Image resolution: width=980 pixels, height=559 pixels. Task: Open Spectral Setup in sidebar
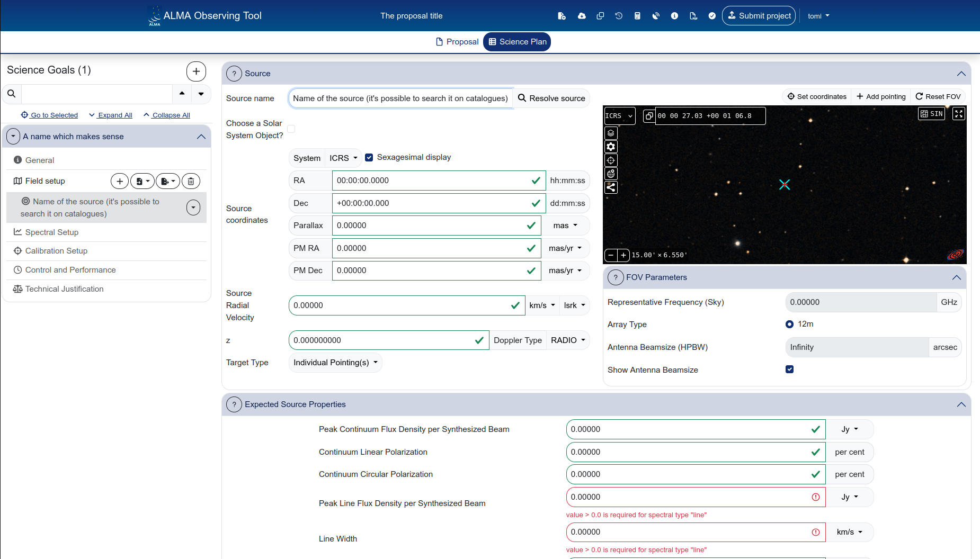pyautogui.click(x=52, y=232)
